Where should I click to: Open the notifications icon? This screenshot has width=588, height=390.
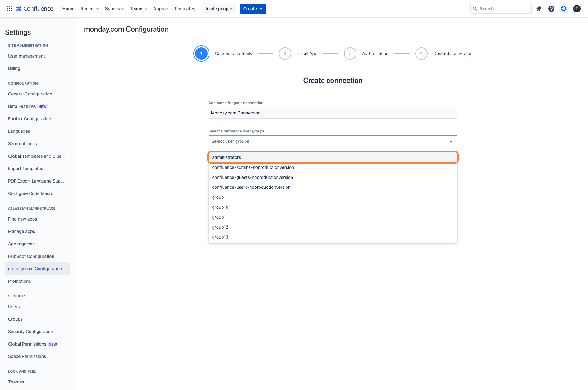(539, 9)
